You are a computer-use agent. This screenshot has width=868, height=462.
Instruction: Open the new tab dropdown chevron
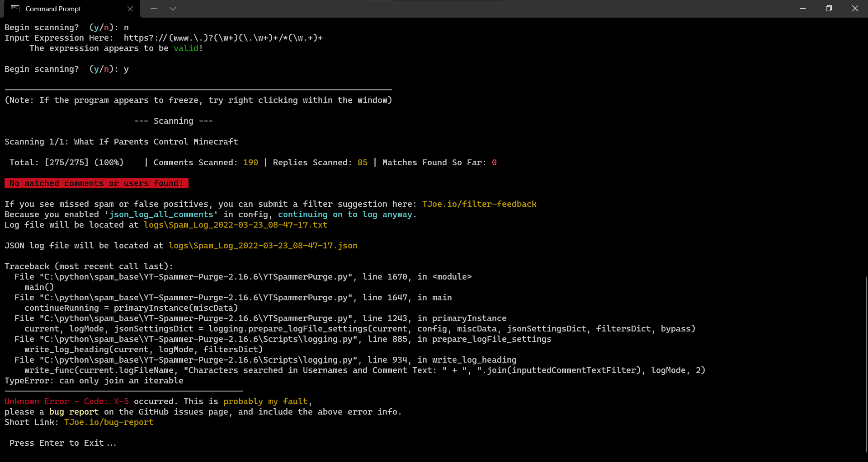[173, 9]
